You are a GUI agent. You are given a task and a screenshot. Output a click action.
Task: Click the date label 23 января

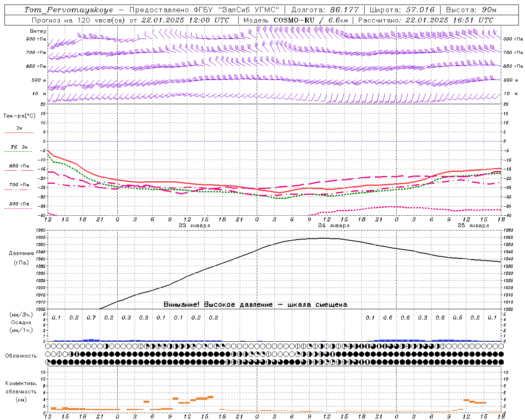194,226
